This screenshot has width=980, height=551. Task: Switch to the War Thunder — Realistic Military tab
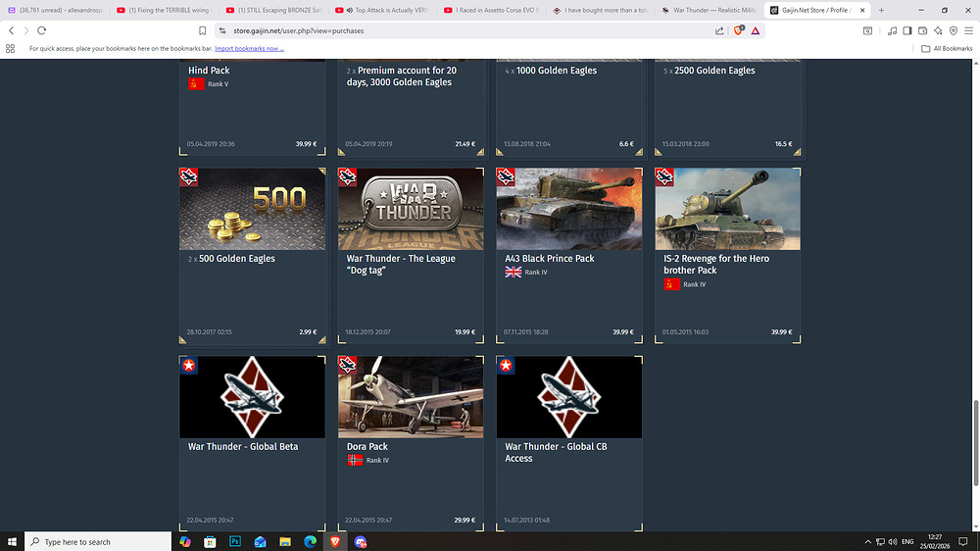click(x=708, y=10)
